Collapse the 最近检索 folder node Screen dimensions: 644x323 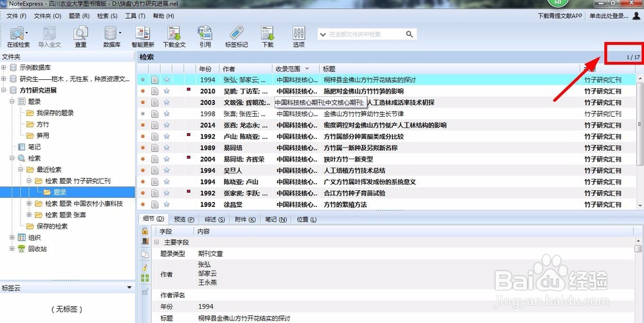pos(21,170)
